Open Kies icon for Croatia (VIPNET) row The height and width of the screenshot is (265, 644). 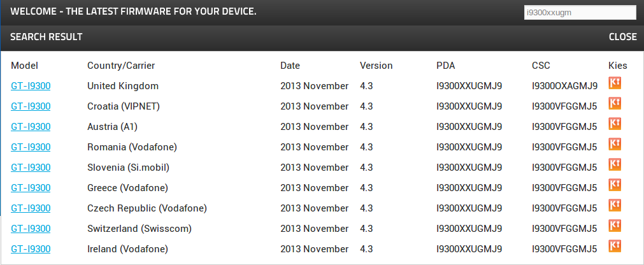pyautogui.click(x=615, y=103)
